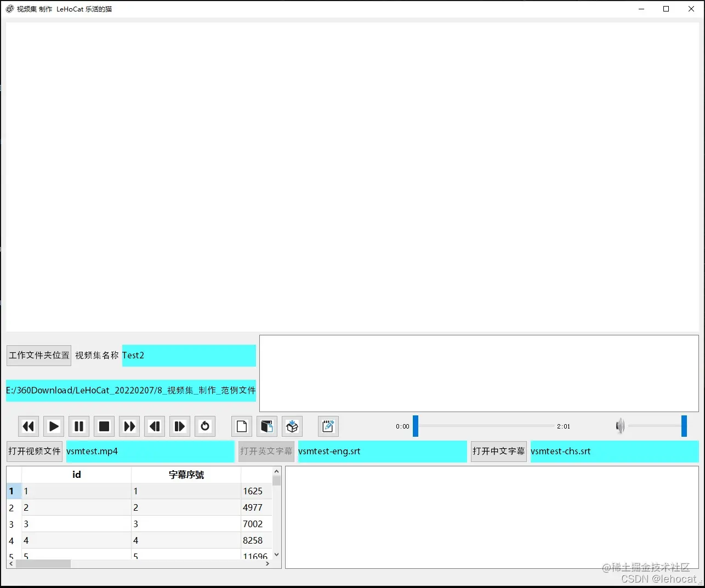The height and width of the screenshot is (588, 705).
Task: Click the 2:01 duration label
Action: click(564, 426)
